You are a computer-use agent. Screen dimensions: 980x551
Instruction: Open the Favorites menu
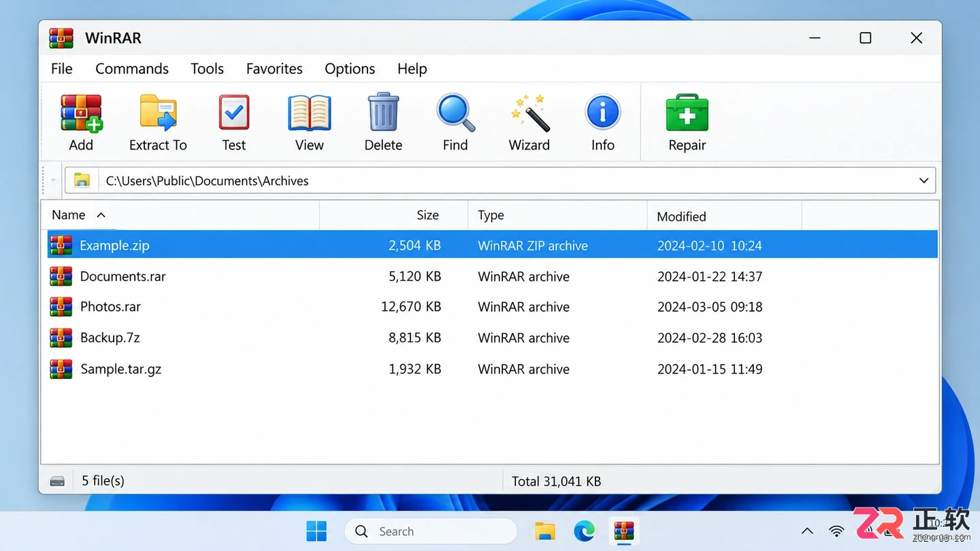274,69
